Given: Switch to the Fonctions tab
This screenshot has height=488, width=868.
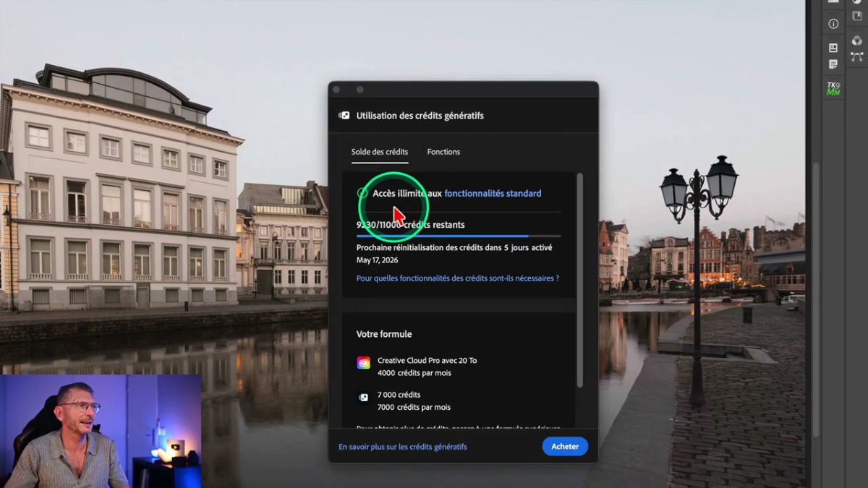Looking at the screenshot, I should click(443, 152).
